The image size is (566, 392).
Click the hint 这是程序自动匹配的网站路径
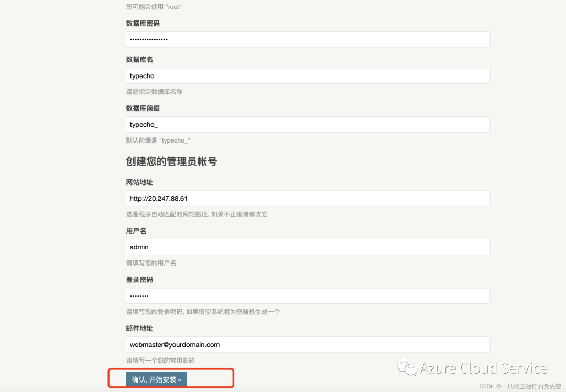[x=197, y=214]
